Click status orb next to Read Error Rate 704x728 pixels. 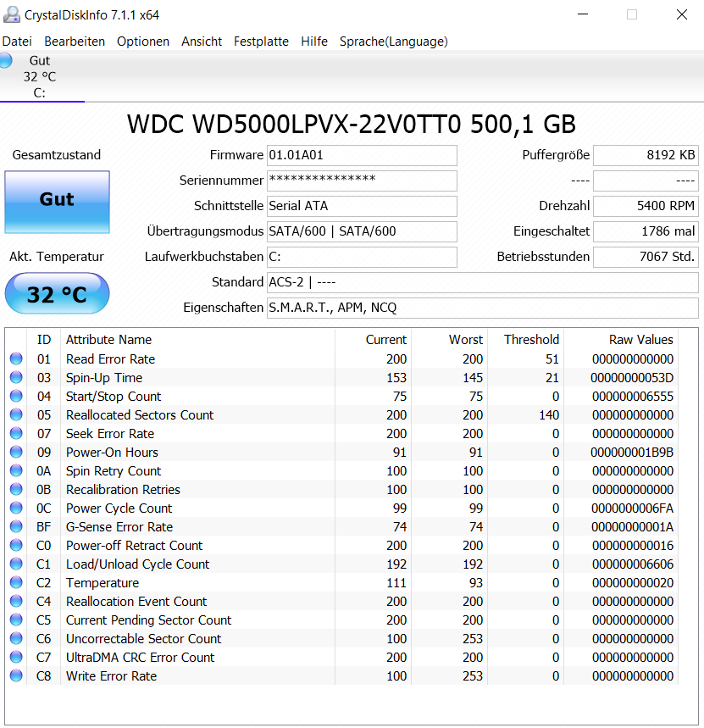(16, 358)
